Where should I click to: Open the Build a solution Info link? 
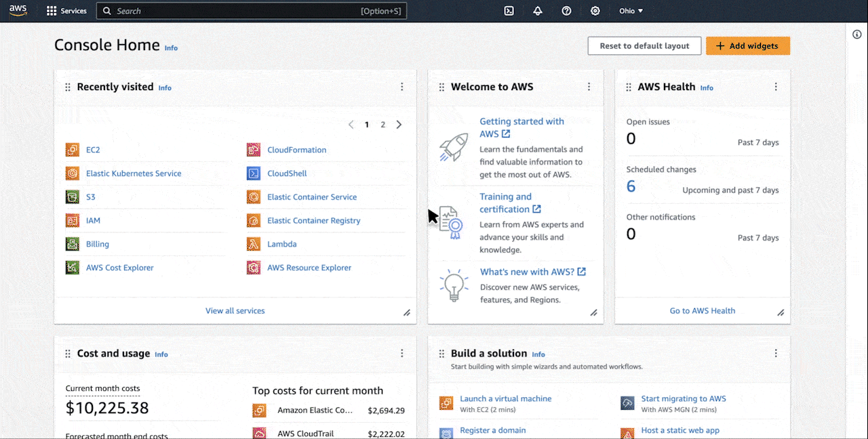pyautogui.click(x=538, y=354)
